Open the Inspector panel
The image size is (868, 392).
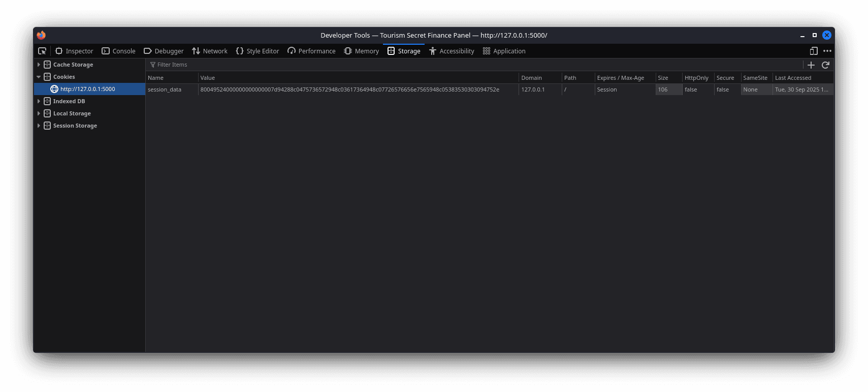coord(74,51)
